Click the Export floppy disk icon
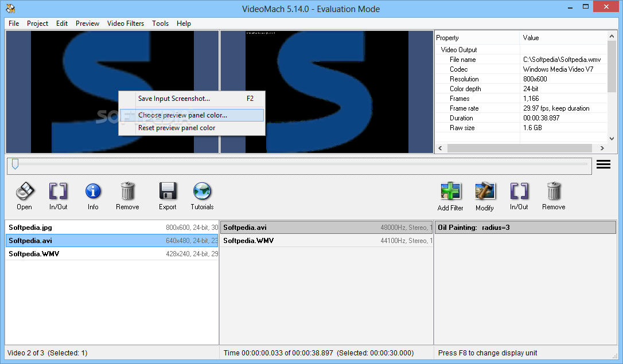623x364 pixels. click(168, 191)
